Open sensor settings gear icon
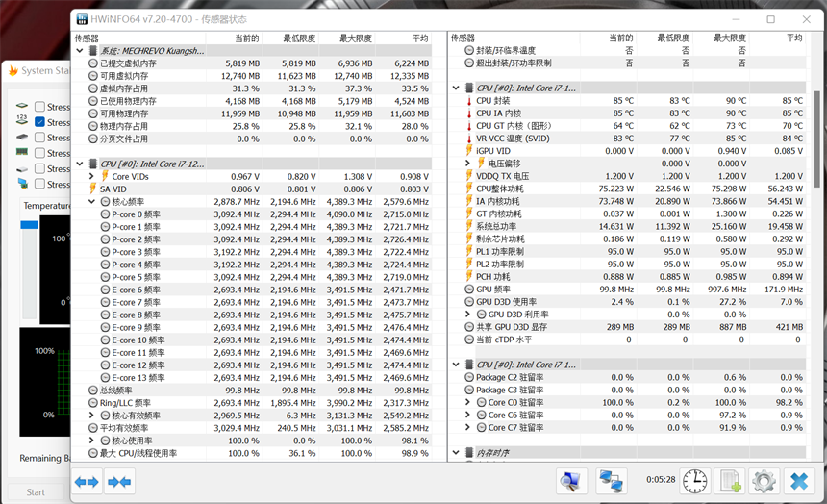The height and width of the screenshot is (504, 827). (x=764, y=481)
